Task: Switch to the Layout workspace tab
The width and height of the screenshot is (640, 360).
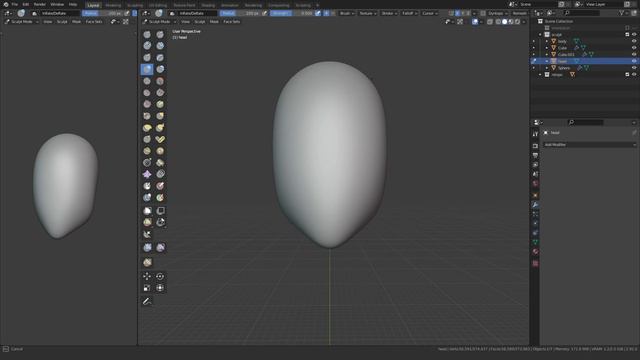Action: click(x=93, y=5)
